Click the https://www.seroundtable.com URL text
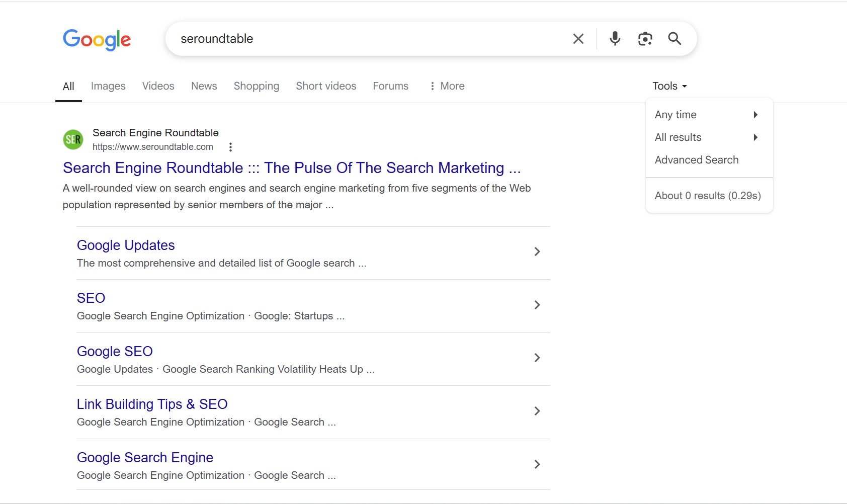The image size is (847, 504). tap(153, 147)
